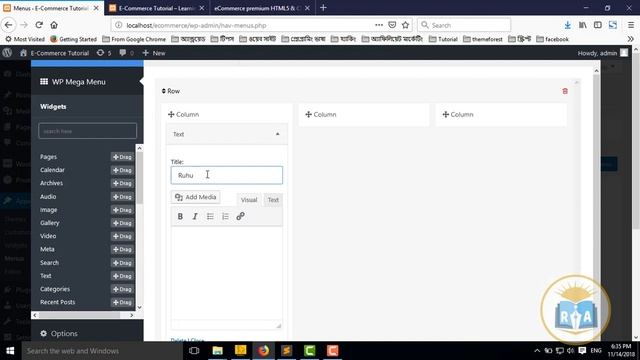This screenshot has width=640, height=360.
Task: Switch to E-Commerce Tutorial browser tab
Action: point(157,8)
